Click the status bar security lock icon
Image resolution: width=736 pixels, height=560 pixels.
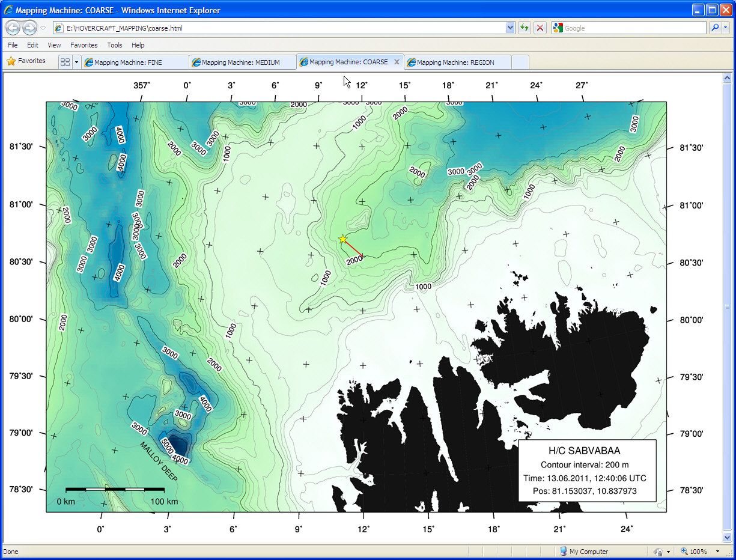click(658, 552)
